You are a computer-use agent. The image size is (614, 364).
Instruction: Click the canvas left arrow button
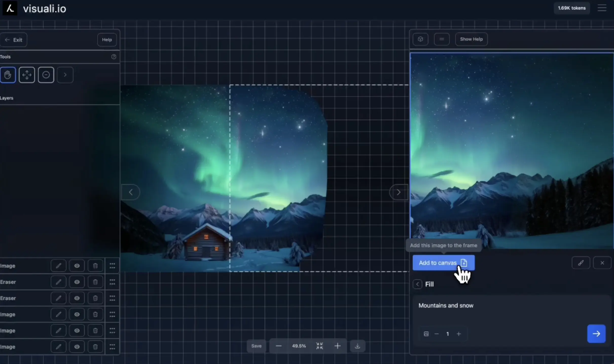131,192
